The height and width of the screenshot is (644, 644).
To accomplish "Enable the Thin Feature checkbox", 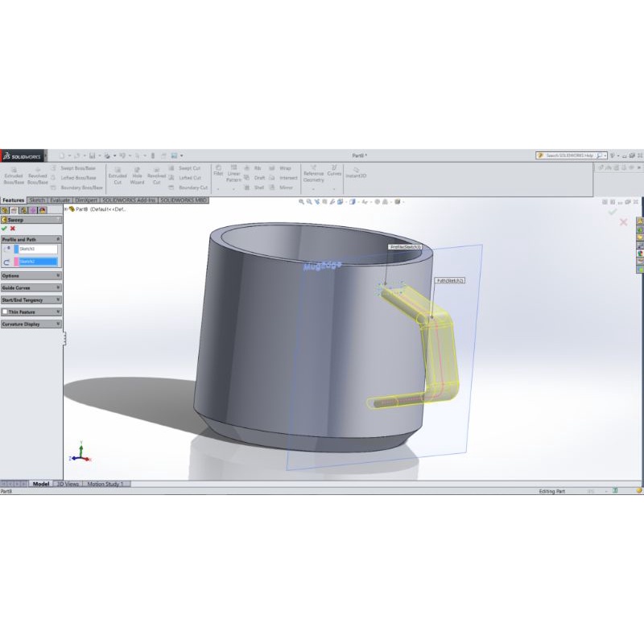I will pyautogui.click(x=5, y=312).
